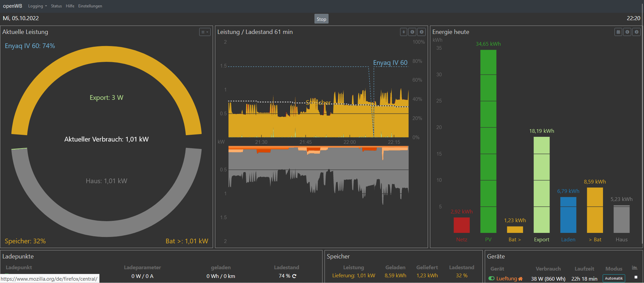This screenshot has width=644, height=283.
Task: Shift the Leistung graph forward in time
Action: (422, 32)
